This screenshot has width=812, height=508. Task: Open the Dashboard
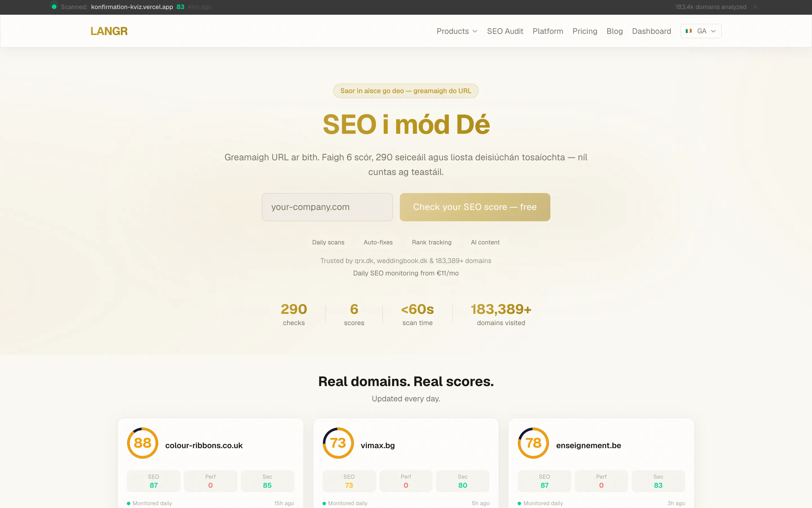tap(651, 31)
